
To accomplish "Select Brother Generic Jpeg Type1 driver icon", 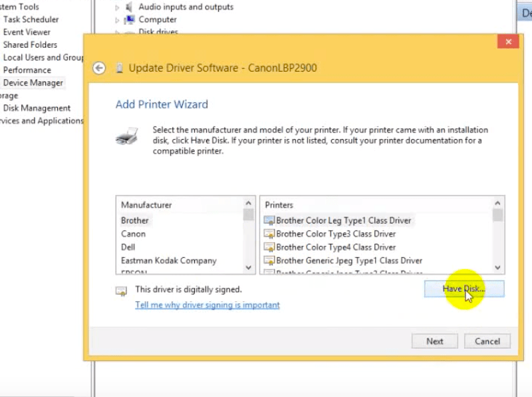I will tap(269, 261).
